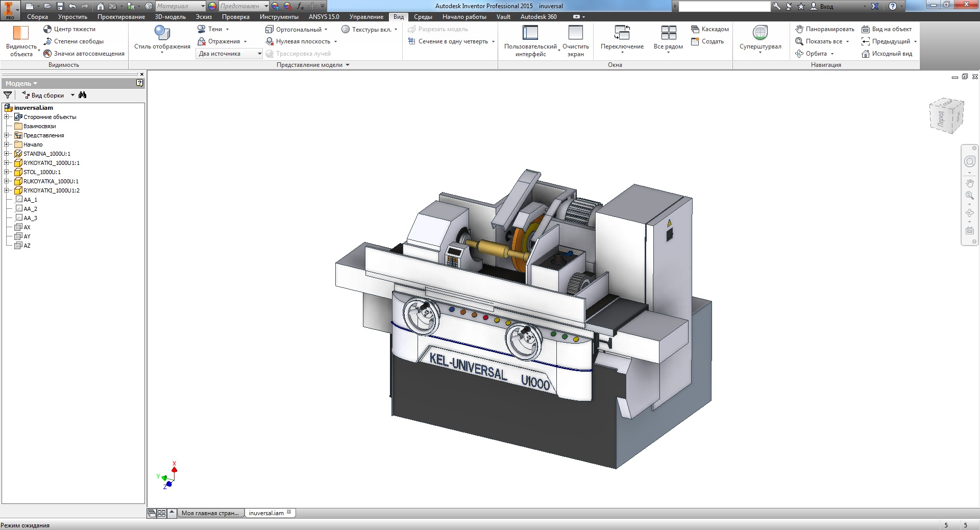This screenshot has height=530, width=980.
Task: Open a file with the Open folder icon
Action: coord(47,6)
